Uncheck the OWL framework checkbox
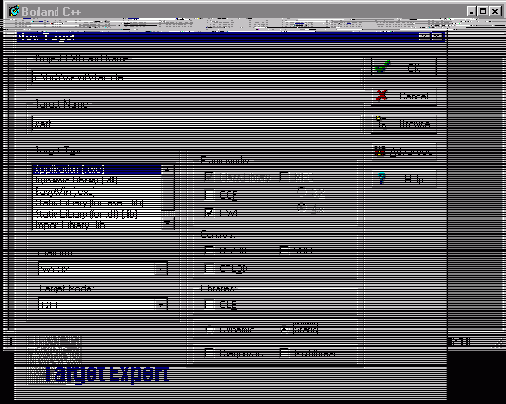 [209, 212]
